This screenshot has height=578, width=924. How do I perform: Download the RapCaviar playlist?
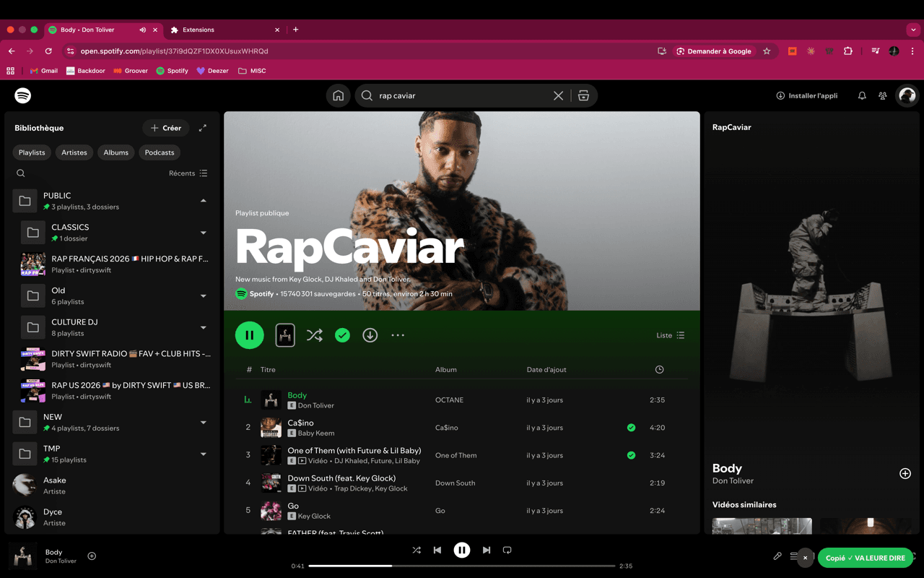(x=370, y=335)
